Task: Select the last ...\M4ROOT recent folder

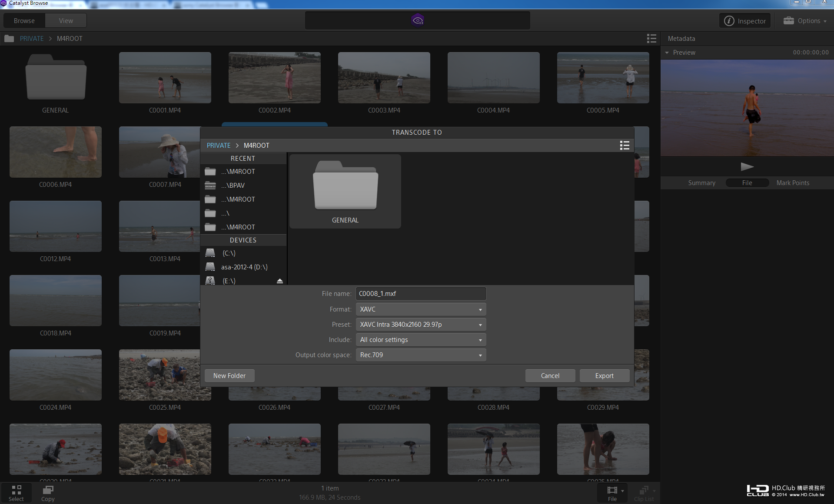Action: (243, 227)
